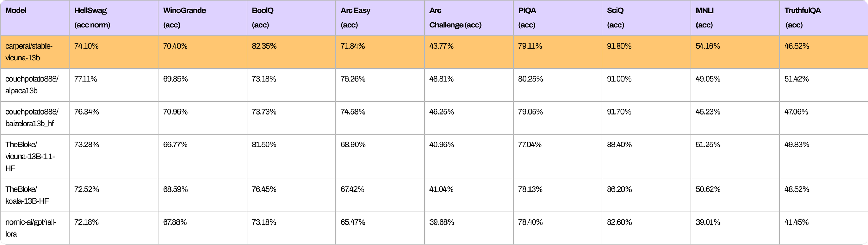Image resolution: width=868 pixels, height=245 pixels.
Task: Click the WinoGrande (acc) column header
Action: click(202, 18)
